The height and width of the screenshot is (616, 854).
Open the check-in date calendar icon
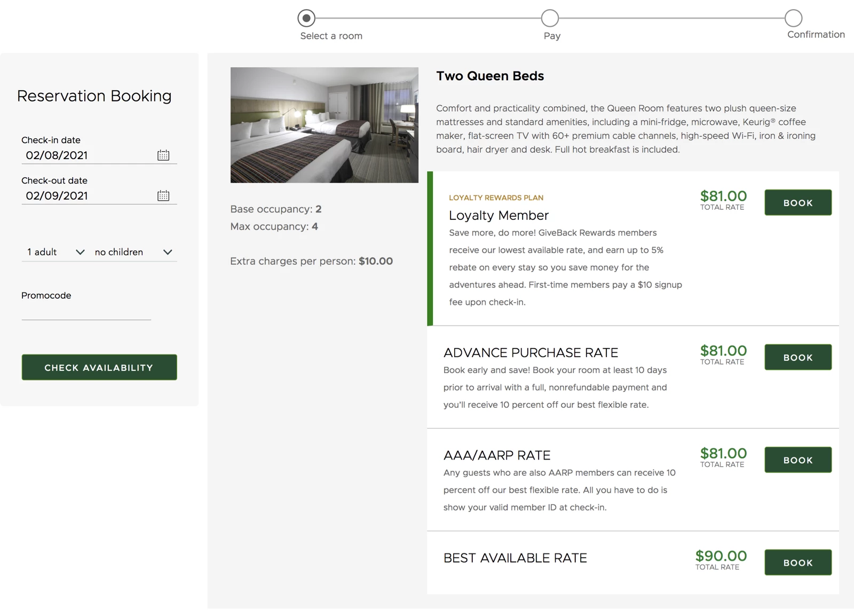pos(163,155)
